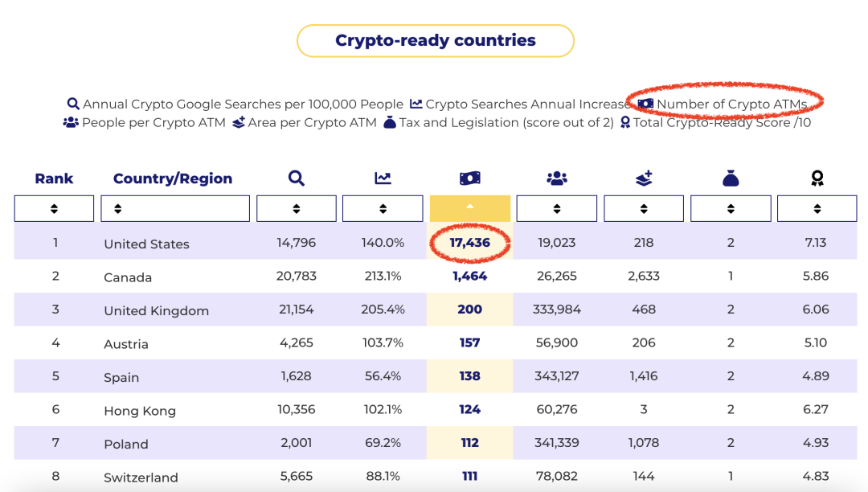Click Poland's 112 ATMs value

470,443
